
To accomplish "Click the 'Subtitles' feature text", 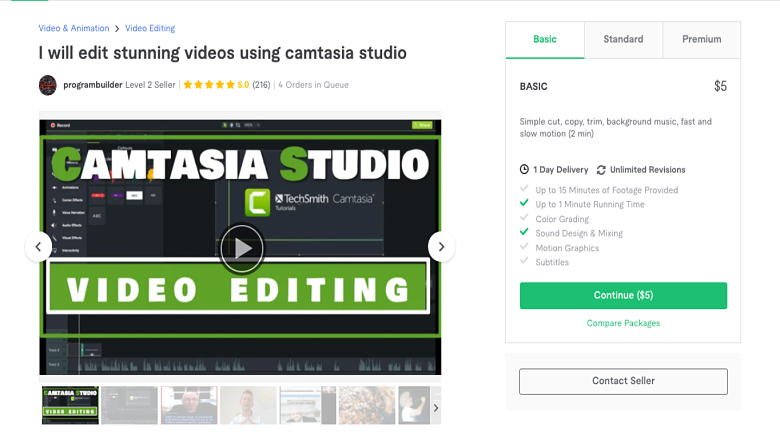I will coord(552,263).
